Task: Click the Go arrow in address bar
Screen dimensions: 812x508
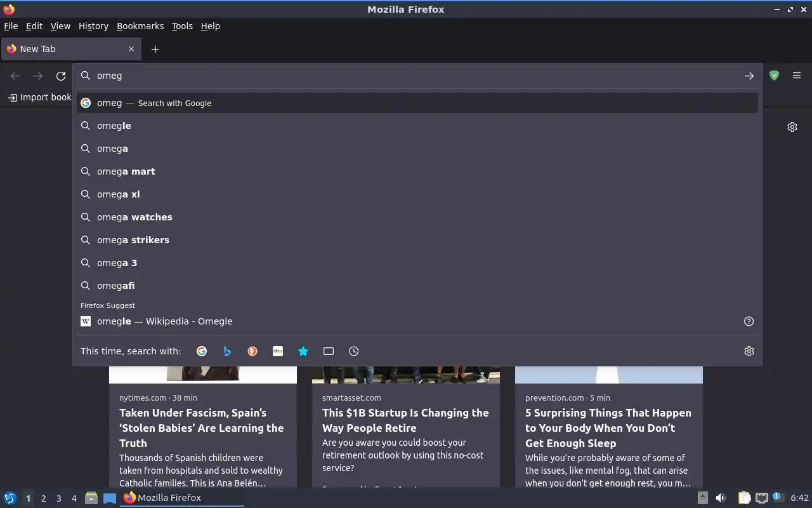Action: coord(749,76)
